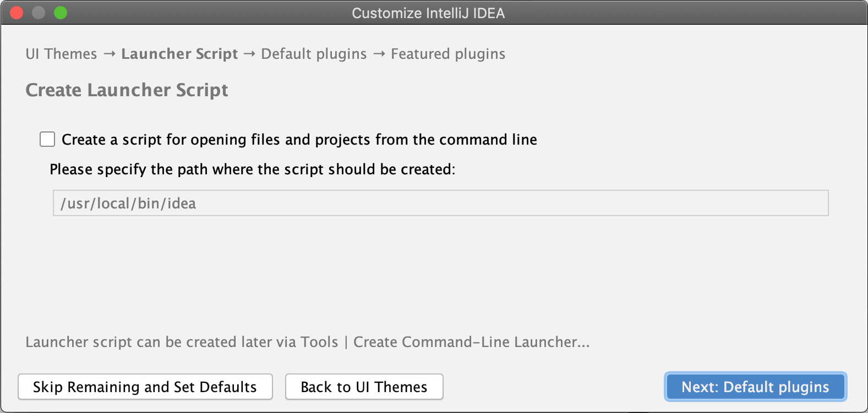
Task: Close the Customize IntelliJ IDEA window
Action: coord(17,13)
